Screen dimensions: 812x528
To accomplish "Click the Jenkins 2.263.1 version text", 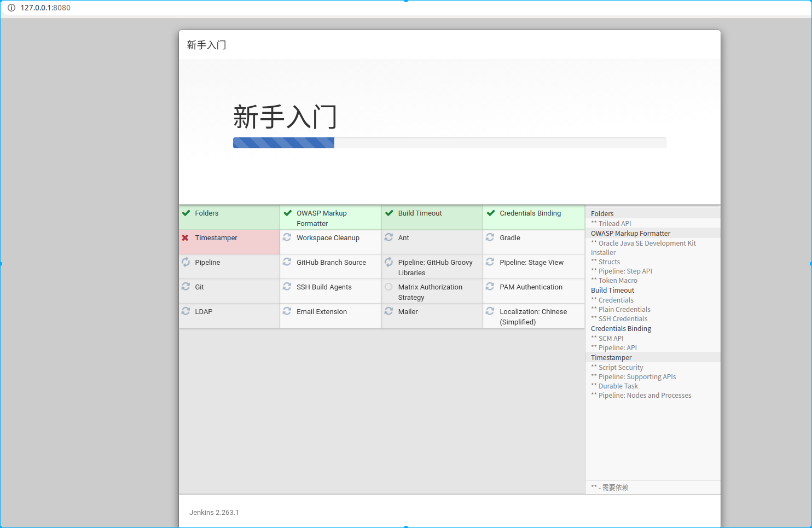I will 214,513.
